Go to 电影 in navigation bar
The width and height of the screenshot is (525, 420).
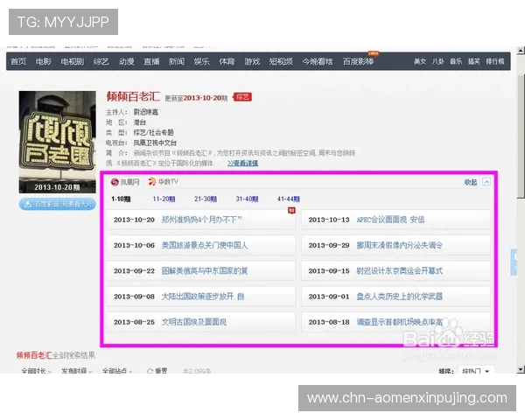(x=44, y=61)
